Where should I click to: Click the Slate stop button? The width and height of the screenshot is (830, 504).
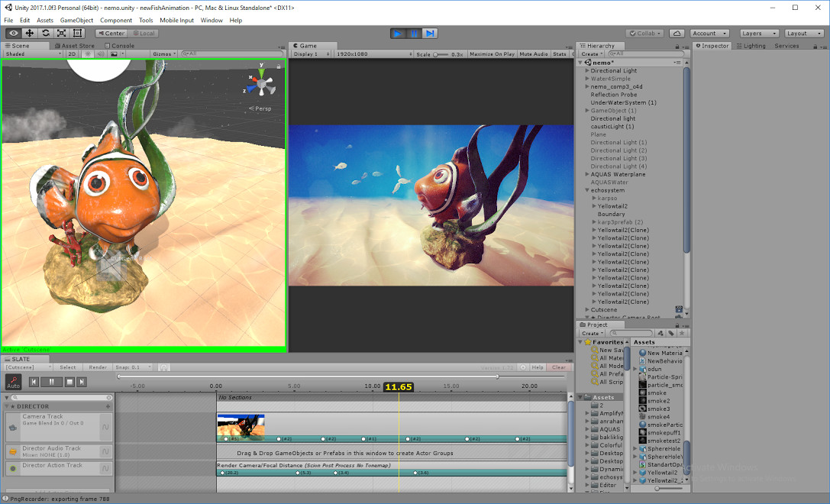[69, 382]
